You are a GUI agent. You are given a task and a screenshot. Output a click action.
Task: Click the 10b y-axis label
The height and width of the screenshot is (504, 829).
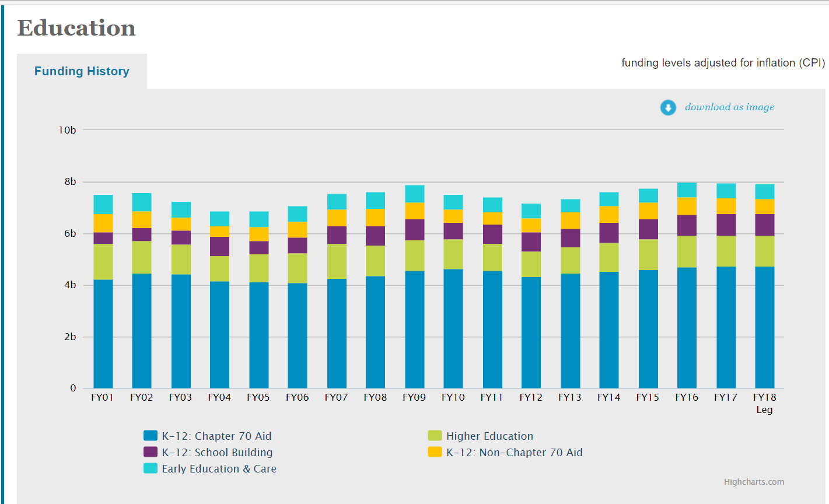(x=67, y=130)
